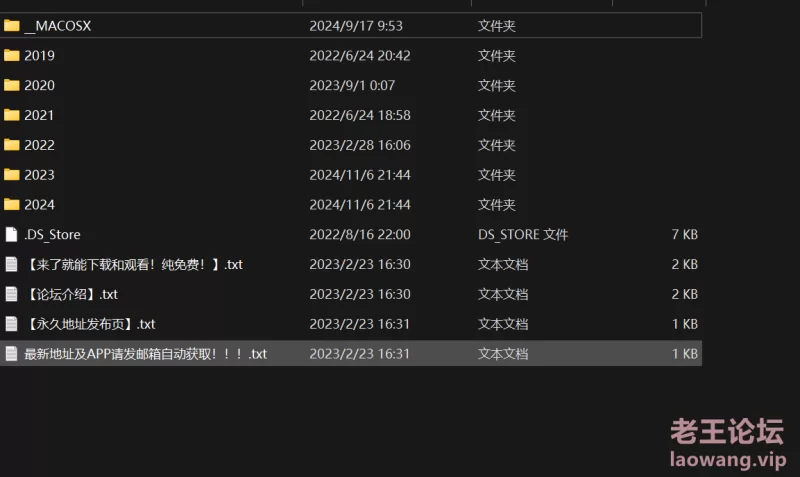Click icon of 【永久地址发布页】.txt file
This screenshot has height=477, width=800.
(x=11, y=324)
